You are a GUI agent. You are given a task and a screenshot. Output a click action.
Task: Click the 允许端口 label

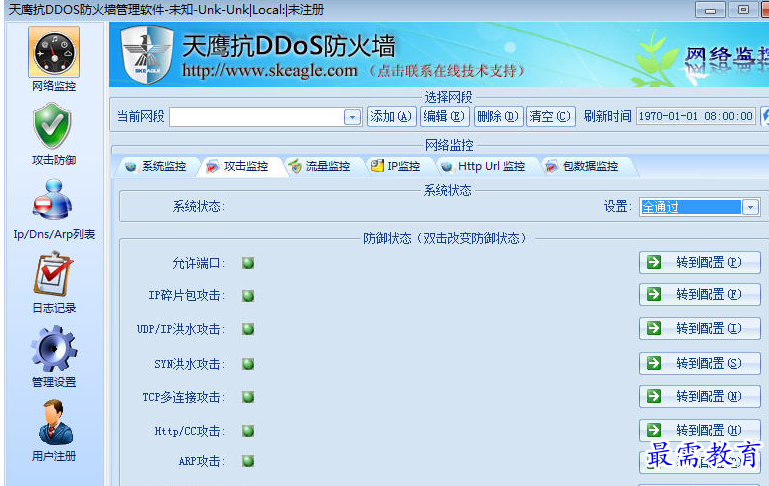(x=199, y=263)
